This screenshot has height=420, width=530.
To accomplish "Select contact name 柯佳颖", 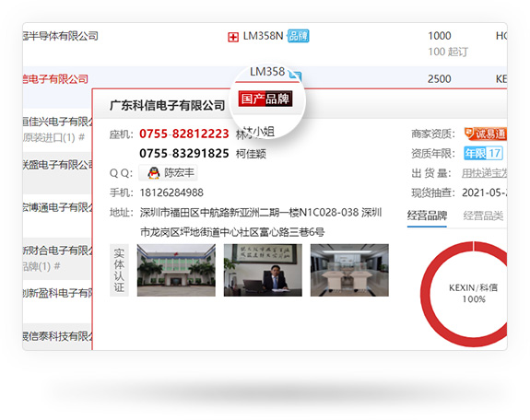I will (251, 154).
